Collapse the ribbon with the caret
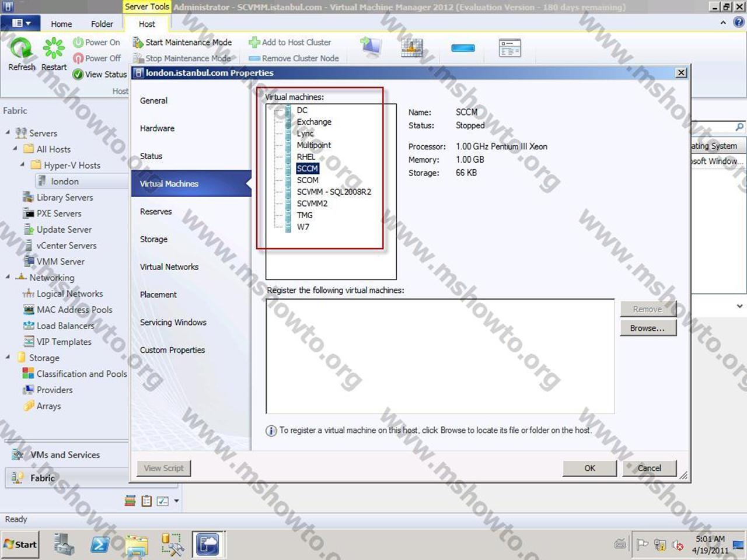The height and width of the screenshot is (560, 747). (x=723, y=23)
